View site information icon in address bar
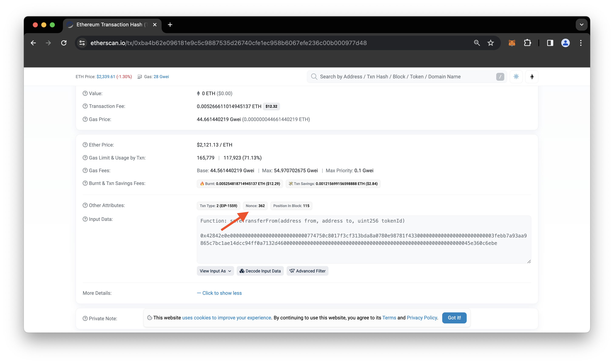This screenshot has height=364, width=614. click(82, 43)
